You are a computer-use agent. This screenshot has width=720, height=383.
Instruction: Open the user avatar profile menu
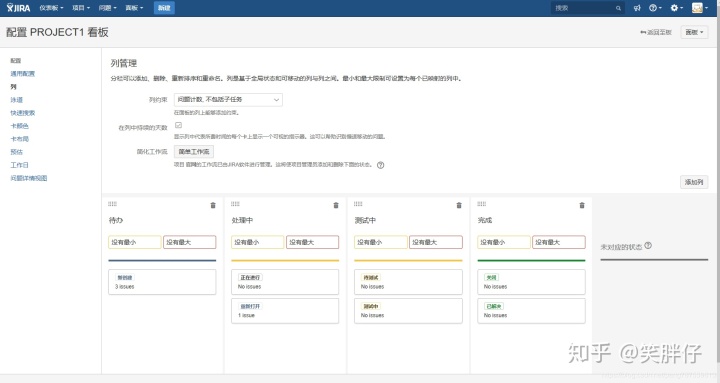point(700,8)
